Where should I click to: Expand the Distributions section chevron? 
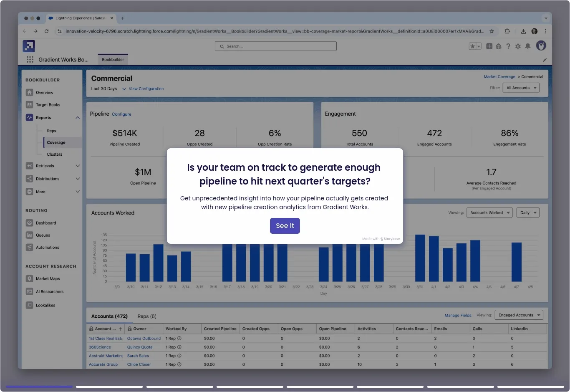point(78,179)
